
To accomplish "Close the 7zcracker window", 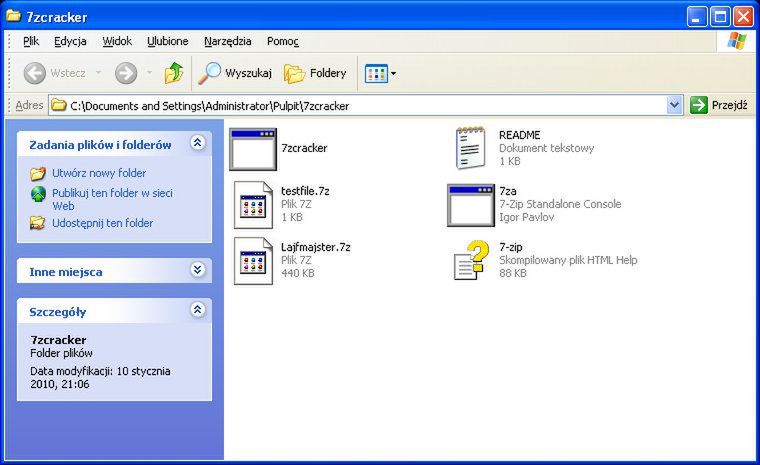I will coord(743,17).
